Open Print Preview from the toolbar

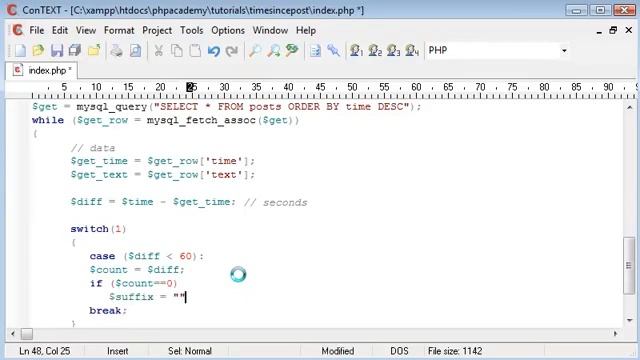(135, 51)
